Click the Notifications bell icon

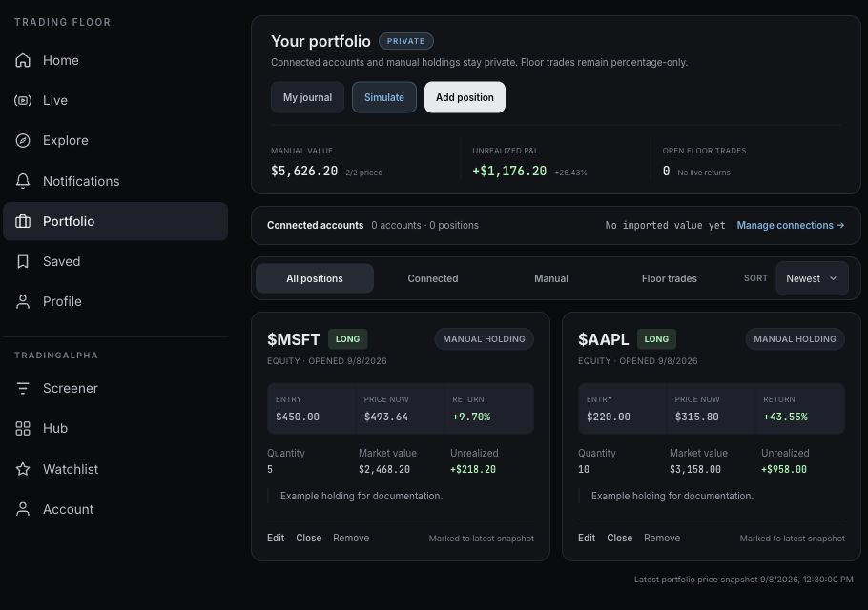pos(23,181)
